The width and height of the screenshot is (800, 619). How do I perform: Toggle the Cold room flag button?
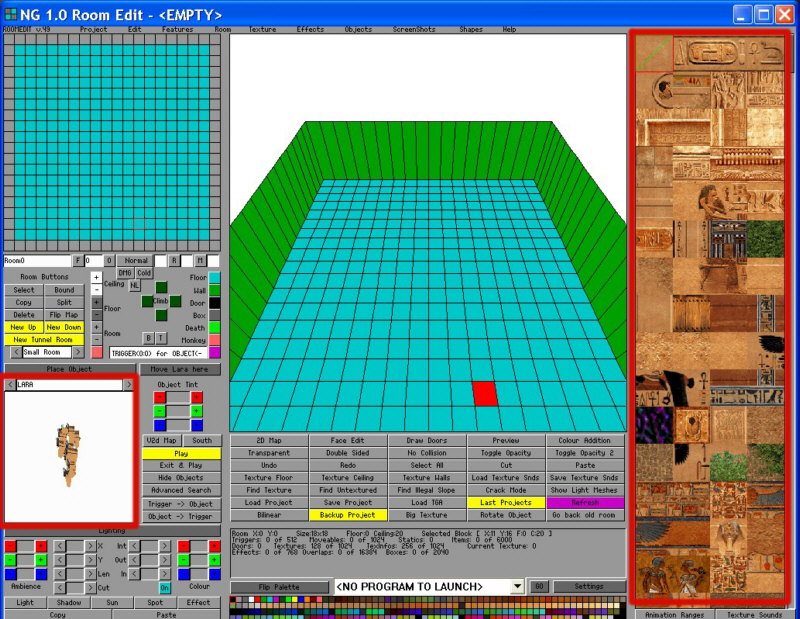[x=144, y=273]
